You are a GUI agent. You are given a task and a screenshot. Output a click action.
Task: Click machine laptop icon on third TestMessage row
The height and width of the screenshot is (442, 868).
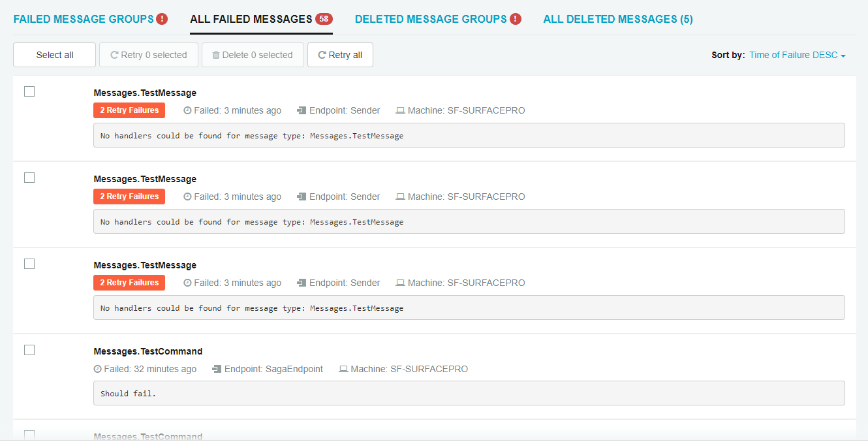tap(400, 283)
